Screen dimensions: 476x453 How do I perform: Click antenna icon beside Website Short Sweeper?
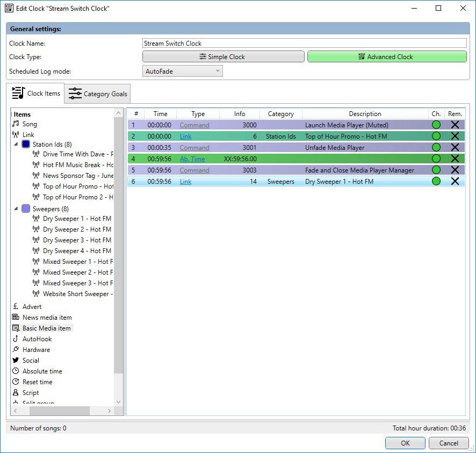(x=36, y=293)
